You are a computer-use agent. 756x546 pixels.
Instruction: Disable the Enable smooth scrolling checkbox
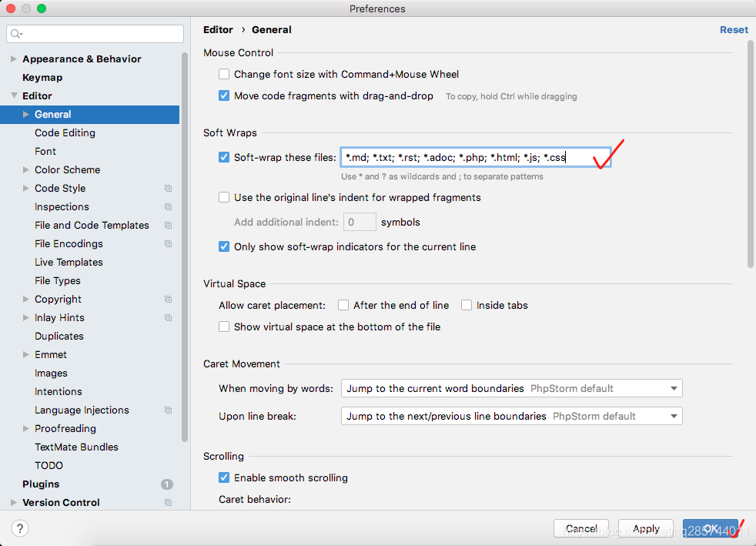(224, 477)
